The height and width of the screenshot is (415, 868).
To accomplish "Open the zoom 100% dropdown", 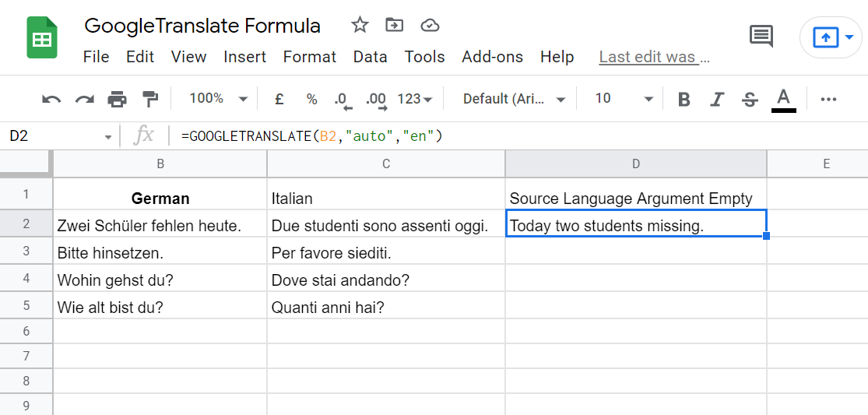I will tap(218, 99).
